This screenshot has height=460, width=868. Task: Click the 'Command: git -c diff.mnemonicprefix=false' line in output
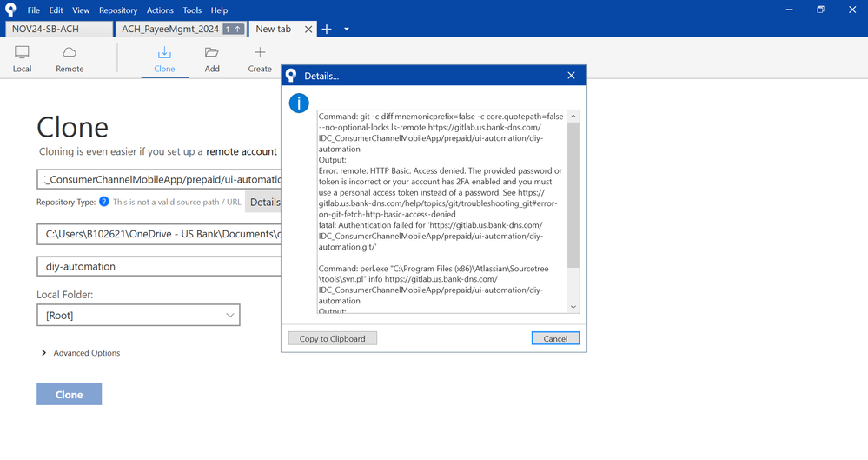point(441,117)
